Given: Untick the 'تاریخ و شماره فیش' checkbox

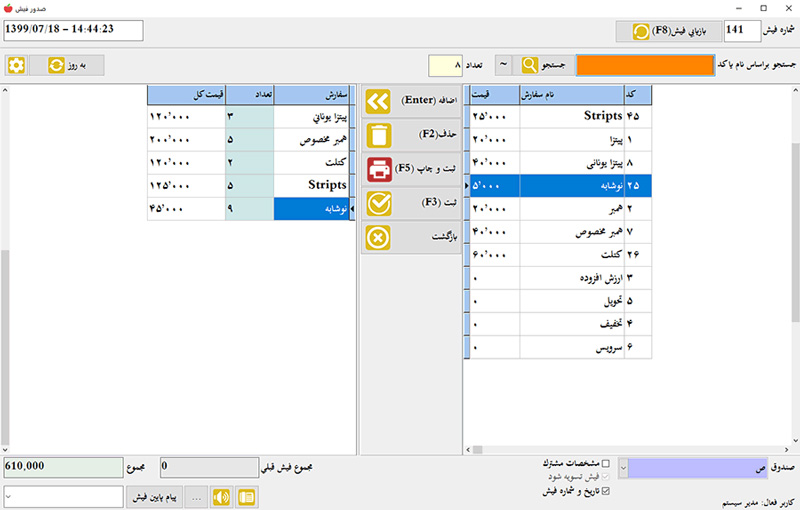Looking at the screenshot, I should (x=606, y=491).
